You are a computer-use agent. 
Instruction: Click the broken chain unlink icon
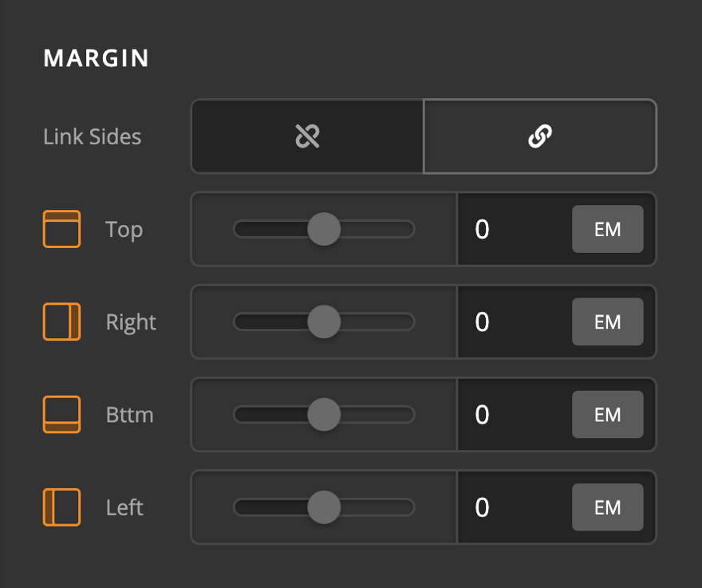click(x=306, y=136)
